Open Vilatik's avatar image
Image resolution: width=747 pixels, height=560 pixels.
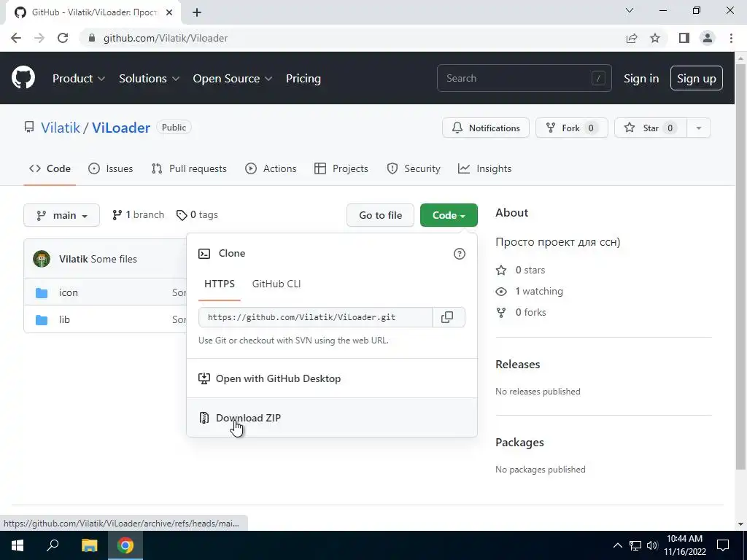pyautogui.click(x=42, y=259)
